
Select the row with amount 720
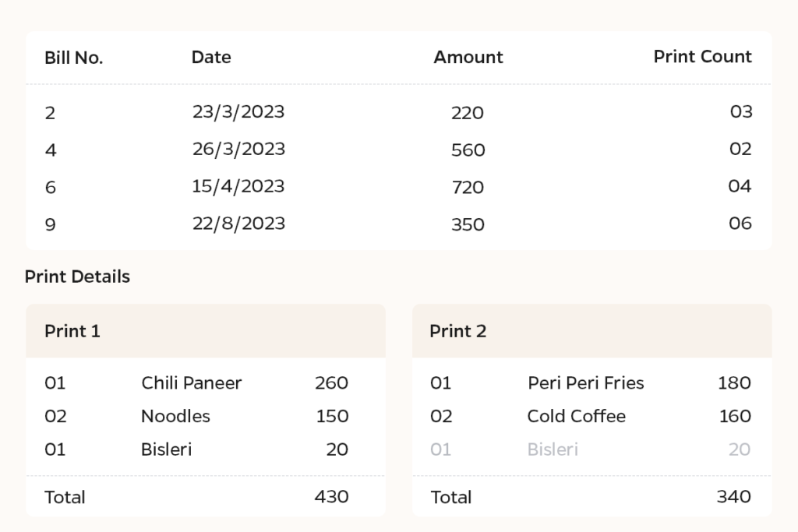click(x=399, y=187)
